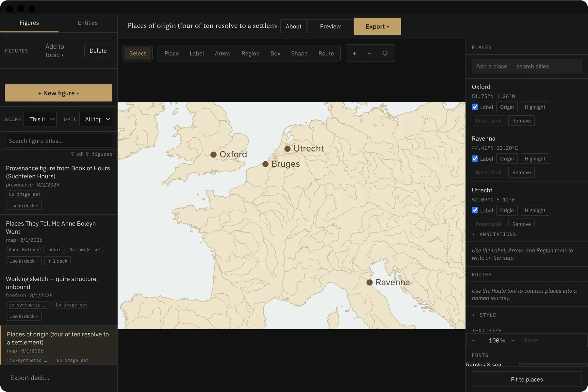Viewport: 588px width, 392px height.
Task: Choose the Place tool
Action: pos(171,53)
